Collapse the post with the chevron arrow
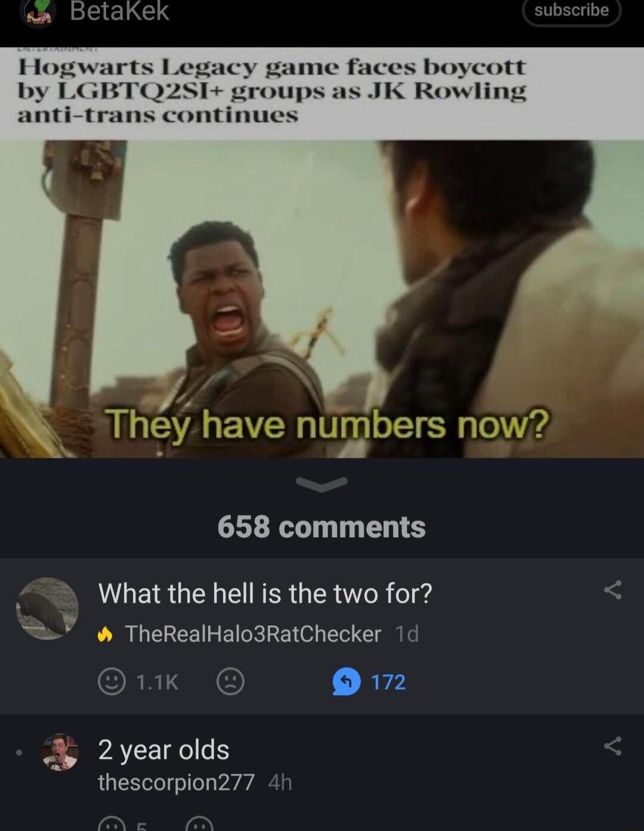 (x=321, y=483)
